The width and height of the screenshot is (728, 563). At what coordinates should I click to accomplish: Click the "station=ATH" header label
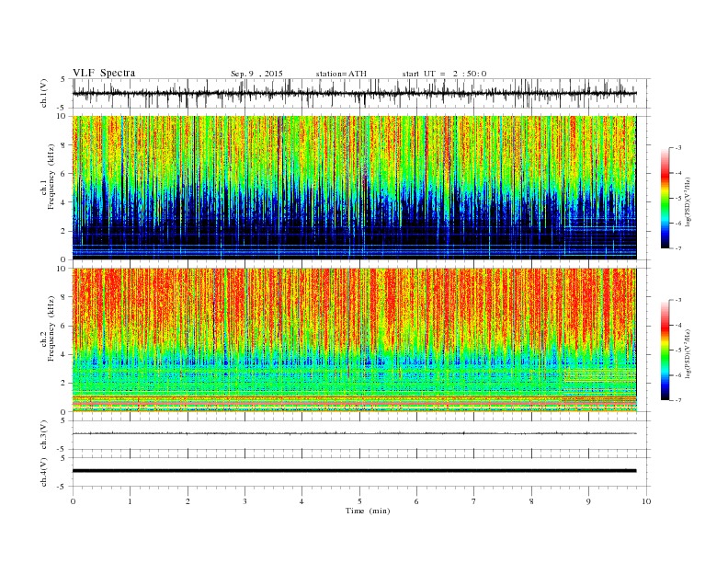coord(341,74)
